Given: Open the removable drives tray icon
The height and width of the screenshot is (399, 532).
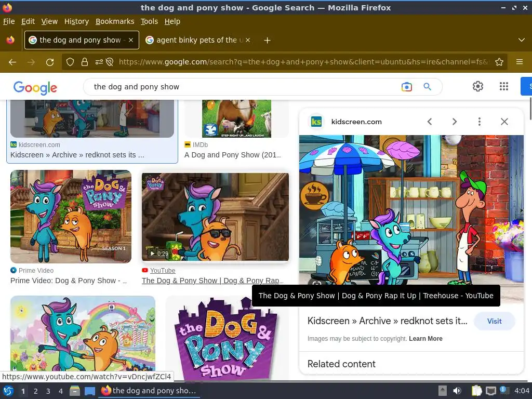Looking at the screenshot, I should pos(443,391).
